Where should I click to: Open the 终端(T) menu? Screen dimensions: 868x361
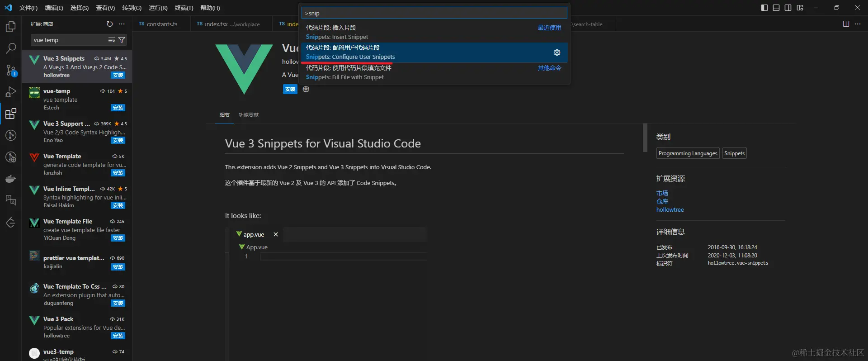pyautogui.click(x=184, y=8)
